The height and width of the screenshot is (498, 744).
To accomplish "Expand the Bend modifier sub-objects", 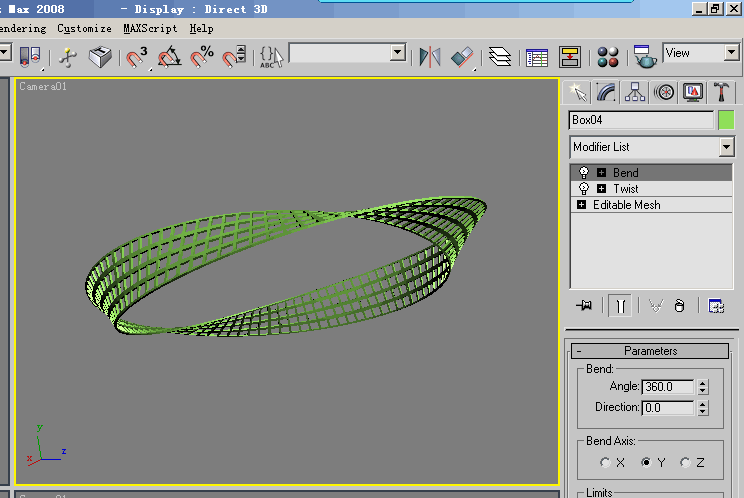I will [601, 173].
